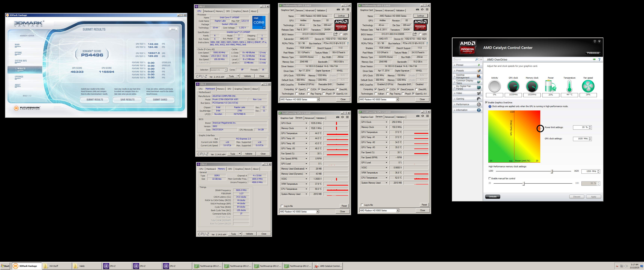Check Enable manual fan control checkbox
This screenshot has width=644, height=270.
pos(490,178)
